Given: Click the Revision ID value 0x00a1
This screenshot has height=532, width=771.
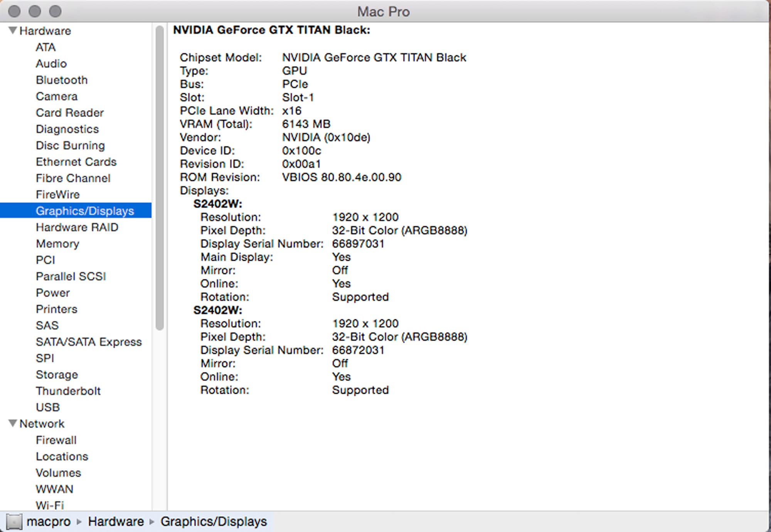Looking at the screenshot, I should [301, 164].
